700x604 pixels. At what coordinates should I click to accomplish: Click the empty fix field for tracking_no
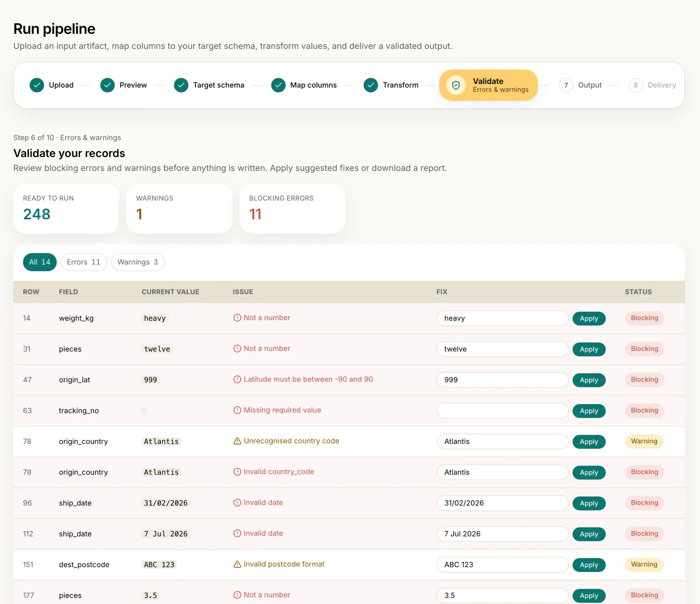point(502,411)
